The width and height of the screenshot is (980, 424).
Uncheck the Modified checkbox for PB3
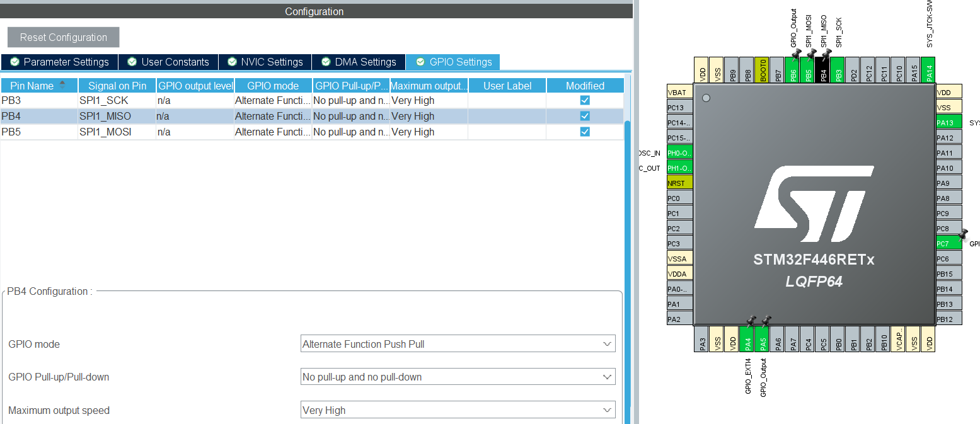point(585,100)
